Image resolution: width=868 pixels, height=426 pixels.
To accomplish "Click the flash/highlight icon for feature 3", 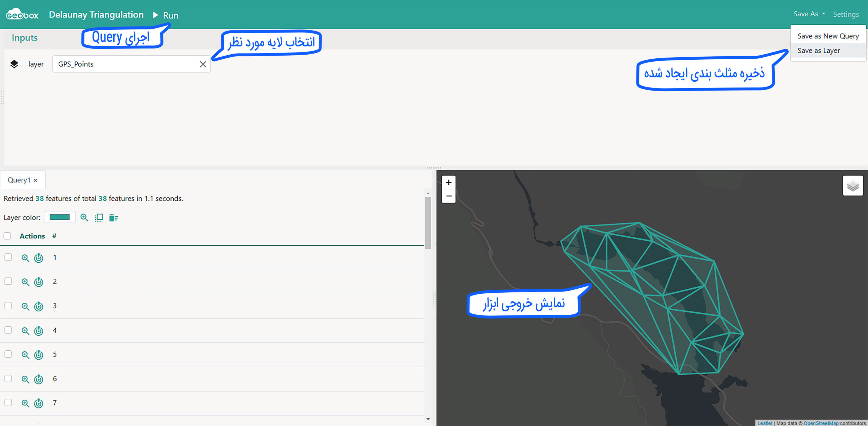I will pos(39,306).
